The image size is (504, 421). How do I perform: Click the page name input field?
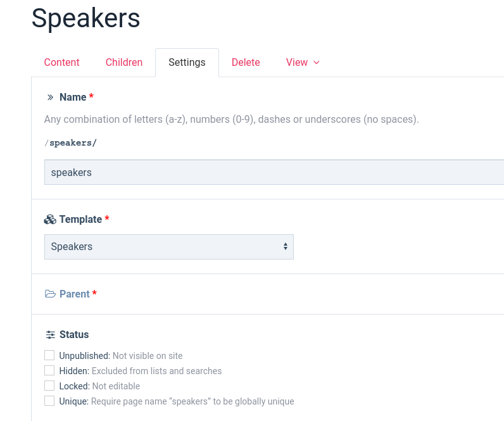coord(274,172)
